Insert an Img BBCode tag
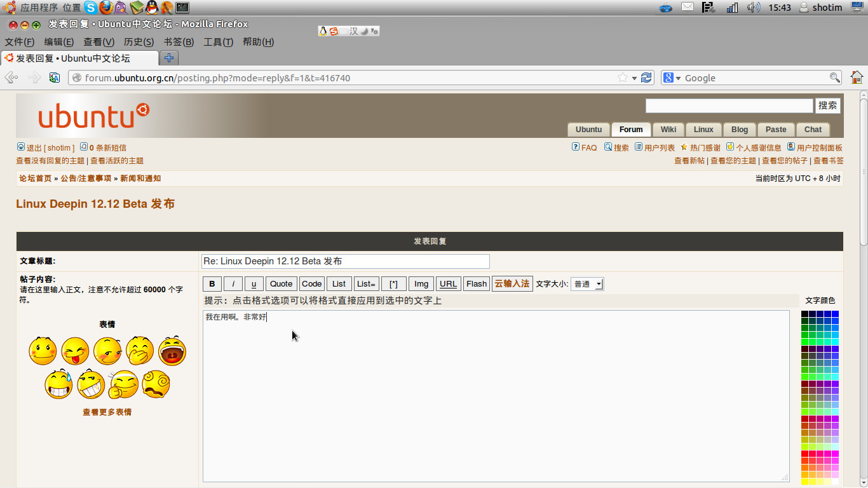Image resolution: width=868 pixels, height=488 pixels. pyautogui.click(x=421, y=284)
